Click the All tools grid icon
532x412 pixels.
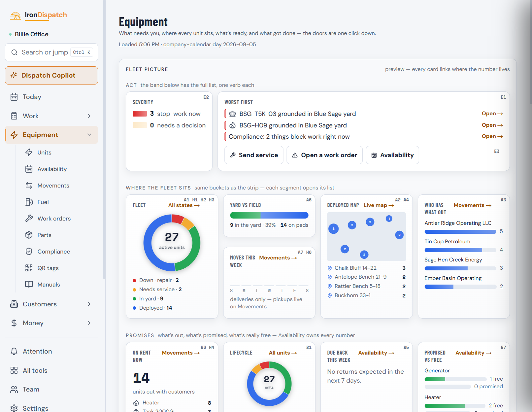[14, 370]
